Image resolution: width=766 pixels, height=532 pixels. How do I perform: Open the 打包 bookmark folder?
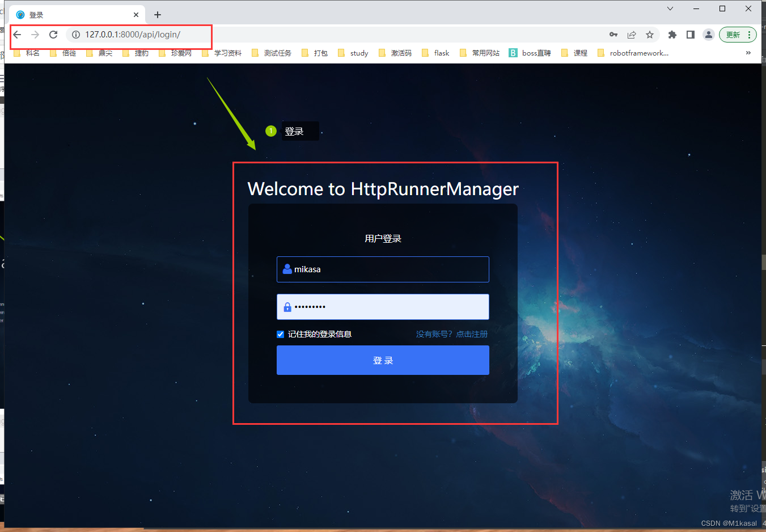[315, 53]
